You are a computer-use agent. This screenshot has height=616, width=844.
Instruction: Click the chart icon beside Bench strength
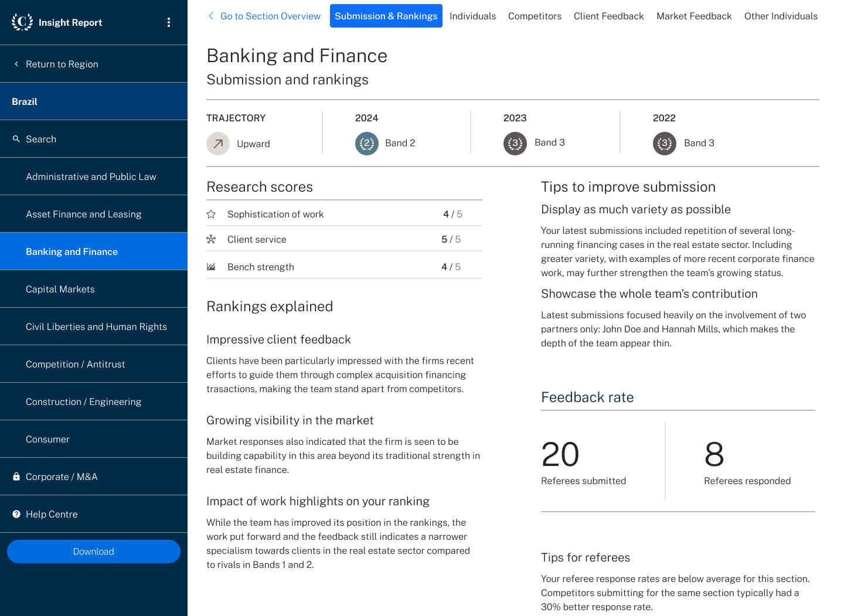pos(211,266)
